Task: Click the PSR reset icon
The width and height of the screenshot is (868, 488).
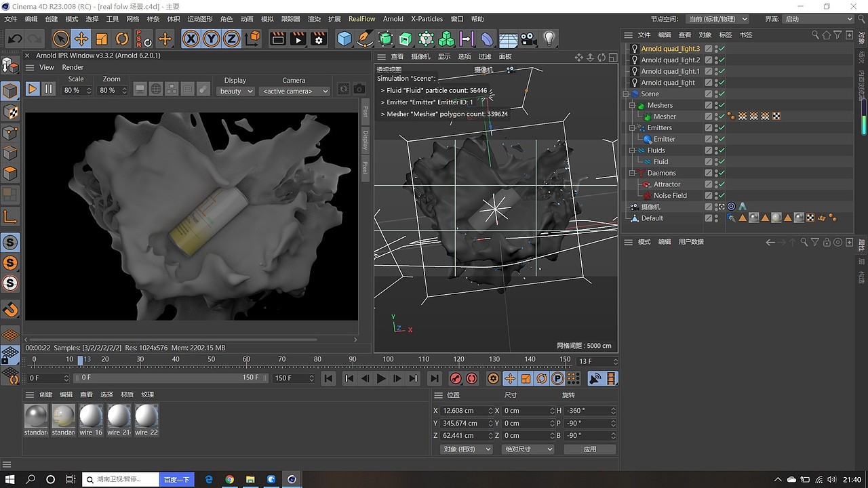Action: point(143,39)
